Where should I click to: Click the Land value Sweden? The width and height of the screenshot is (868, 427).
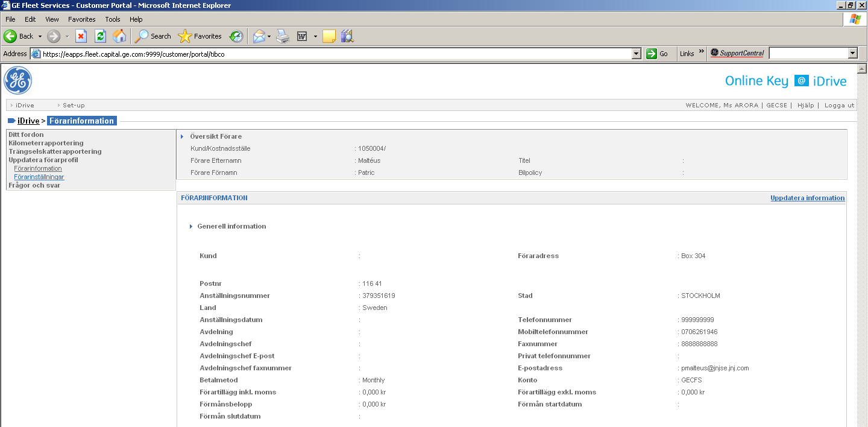click(375, 308)
